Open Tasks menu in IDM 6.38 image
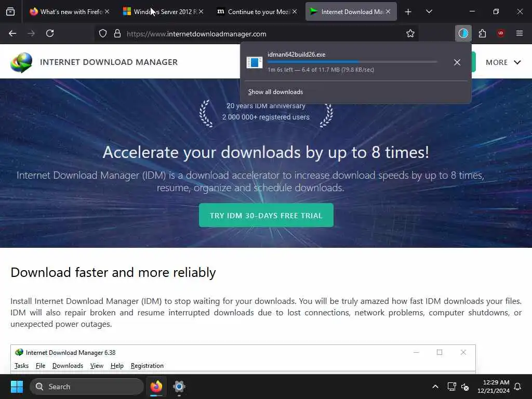The image size is (532, 399). [21, 366]
